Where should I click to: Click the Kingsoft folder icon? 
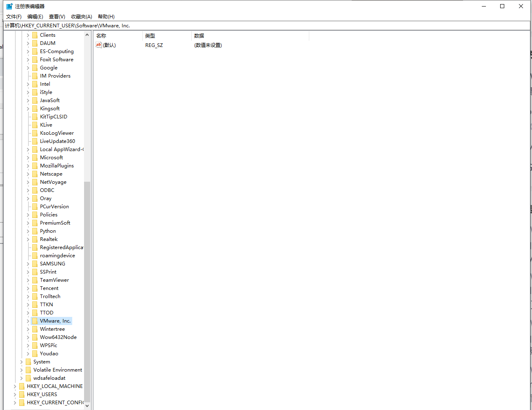coord(35,109)
